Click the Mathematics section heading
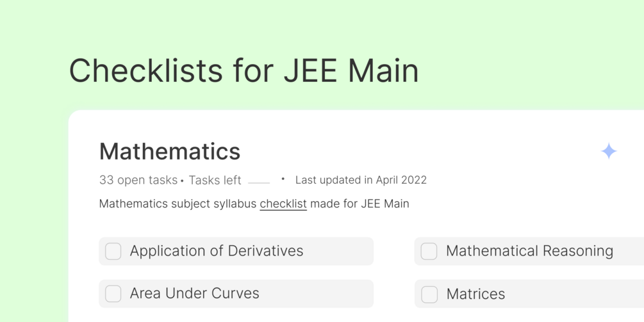This screenshot has height=322, width=644. click(170, 152)
